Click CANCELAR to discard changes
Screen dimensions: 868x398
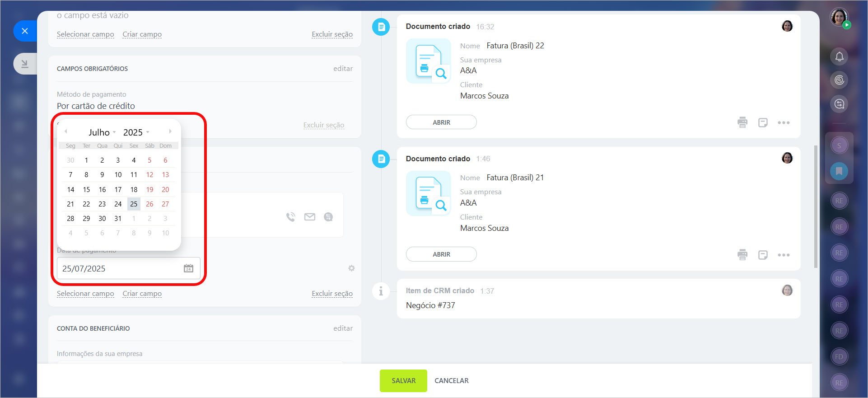452,381
